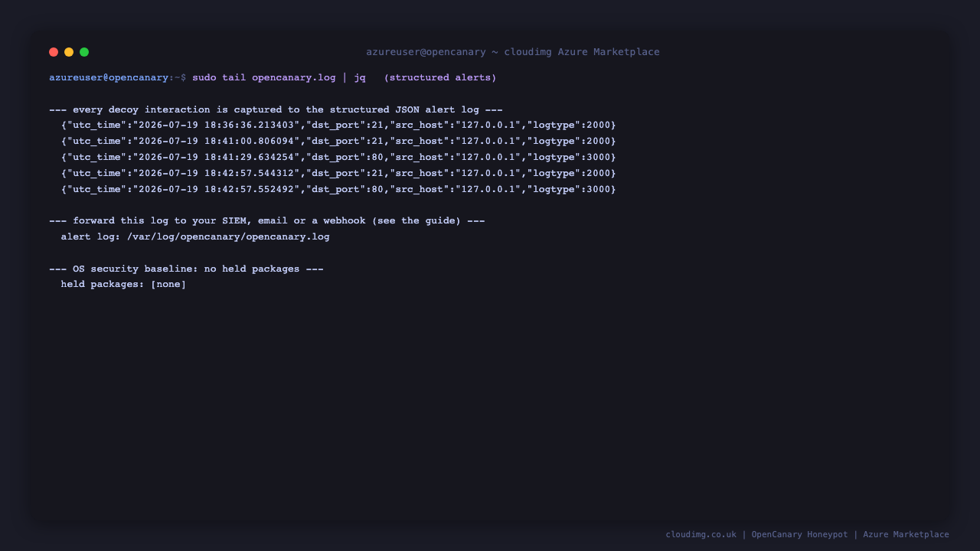The width and height of the screenshot is (980, 551).
Task: Click the red close dot in terminal
Action: (x=54, y=52)
